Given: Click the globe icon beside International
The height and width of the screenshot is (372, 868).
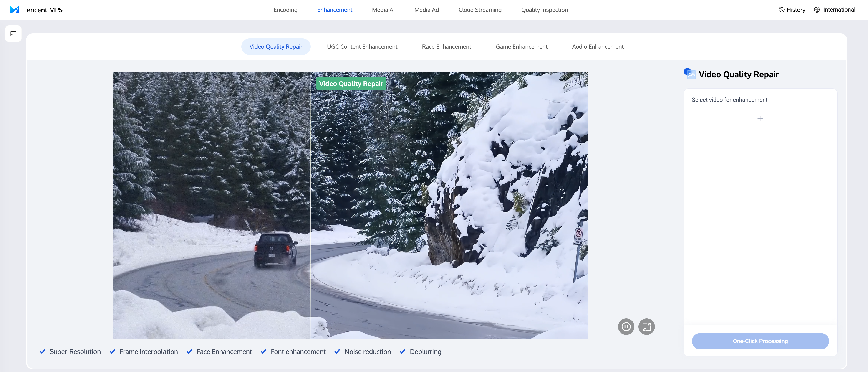Looking at the screenshot, I should pyautogui.click(x=817, y=10).
